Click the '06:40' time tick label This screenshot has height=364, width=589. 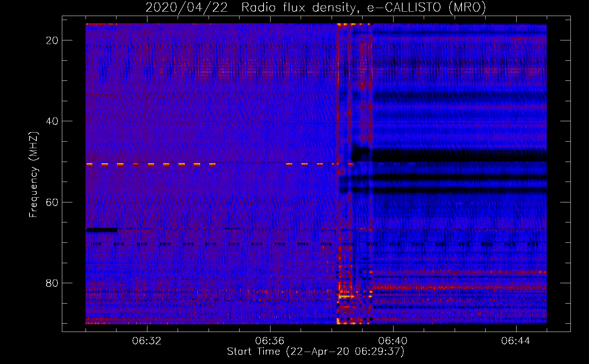tap(393, 341)
